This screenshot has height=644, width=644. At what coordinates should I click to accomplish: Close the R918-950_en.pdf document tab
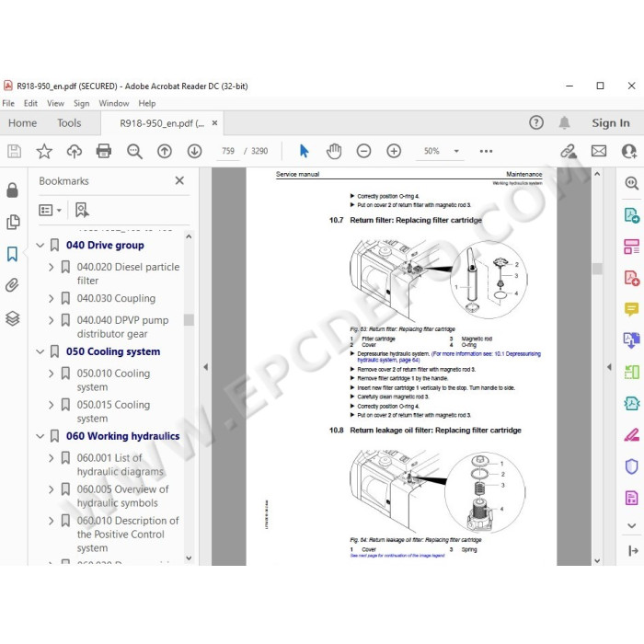214,122
